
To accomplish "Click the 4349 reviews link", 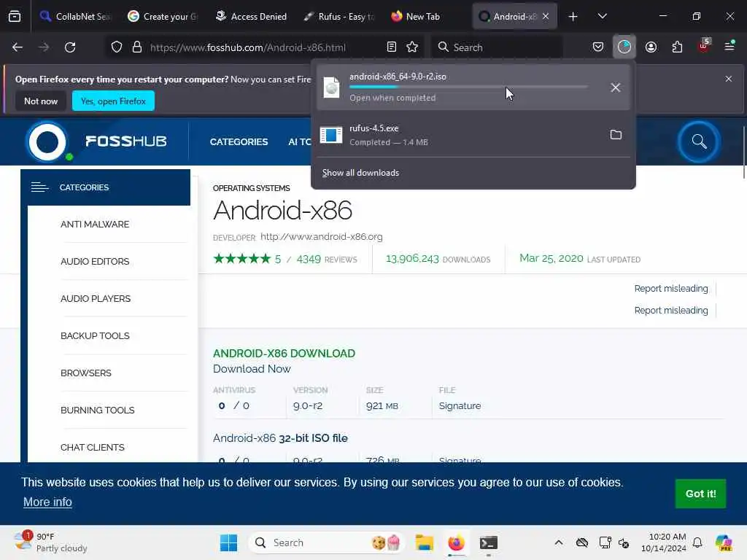I will (327, 259).
